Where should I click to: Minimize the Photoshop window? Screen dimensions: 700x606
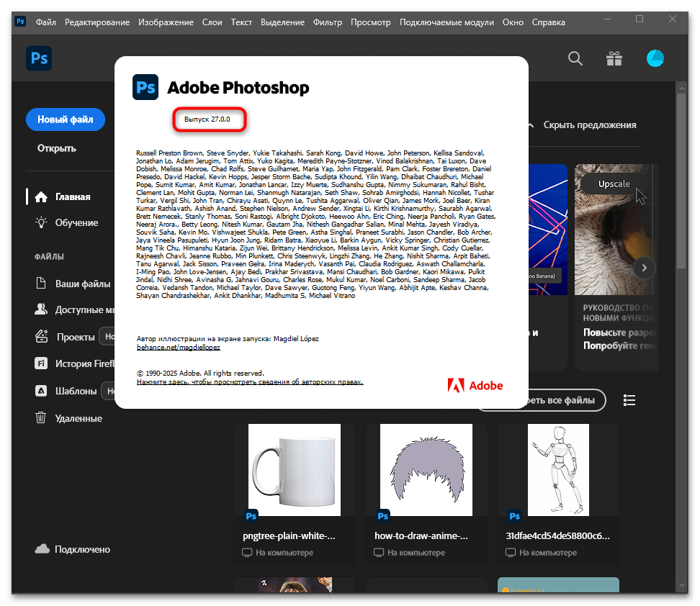607,19
